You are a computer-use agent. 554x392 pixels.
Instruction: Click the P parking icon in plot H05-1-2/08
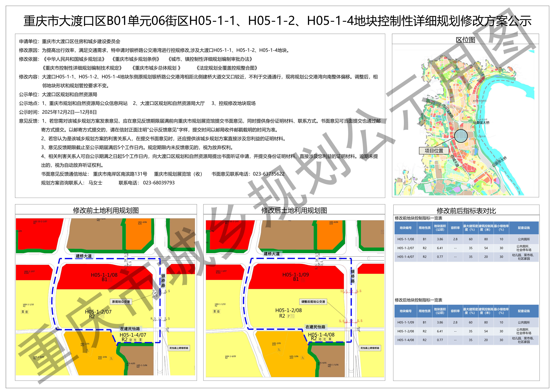tap(289, 316)
